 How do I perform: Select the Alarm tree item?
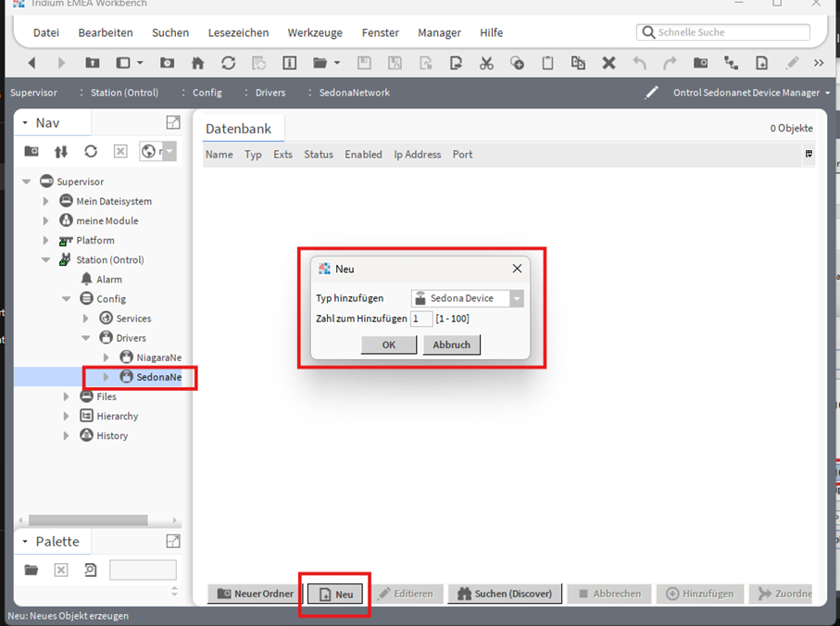[109, 280]
